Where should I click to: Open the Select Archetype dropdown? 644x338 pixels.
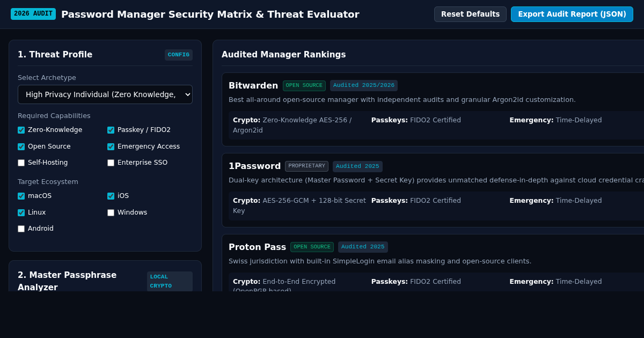[105, 94]
